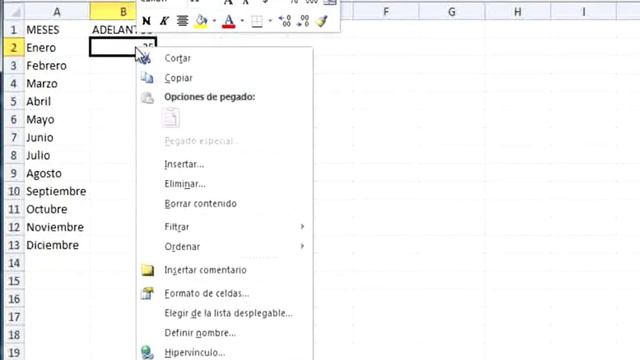Apply the yellow fill color bucket
Screen dimensions: 640x360
tap(201, 21)
